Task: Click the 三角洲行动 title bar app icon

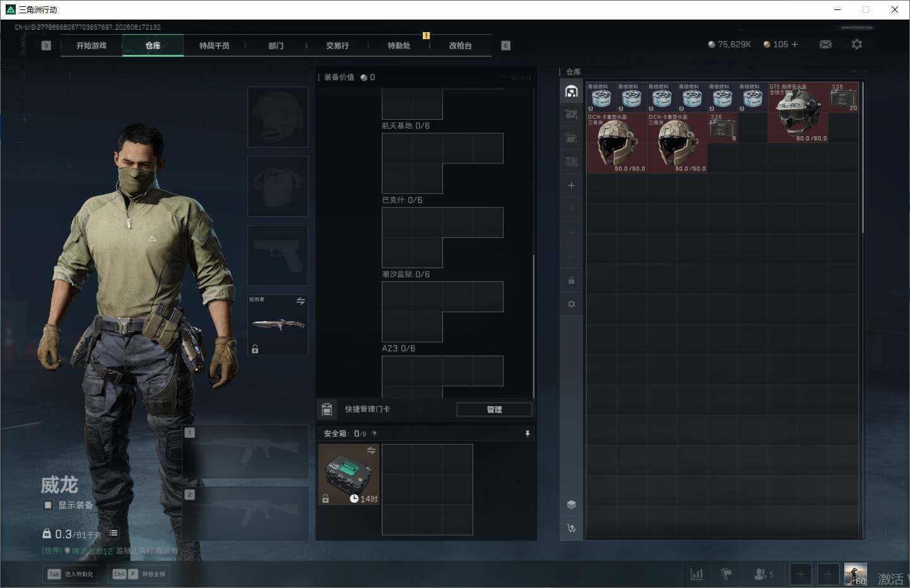Action: [x=10, y=9]
